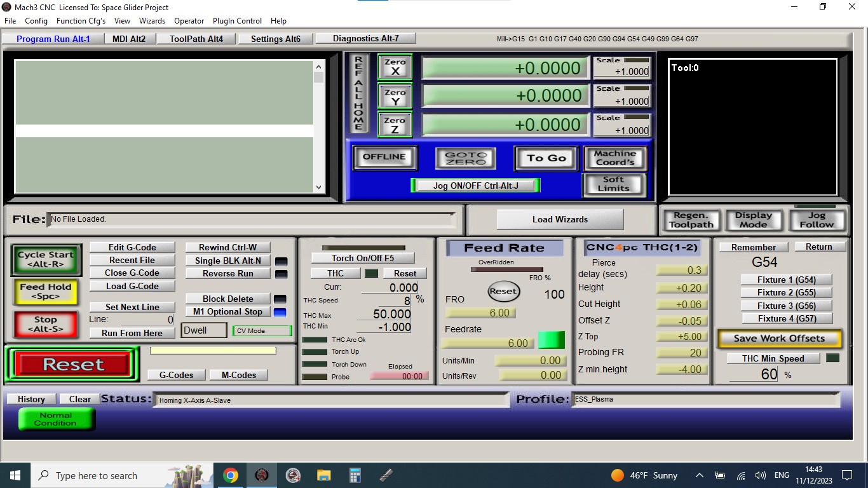
Task: Click Set Next Line button
Action: [132, 307]
